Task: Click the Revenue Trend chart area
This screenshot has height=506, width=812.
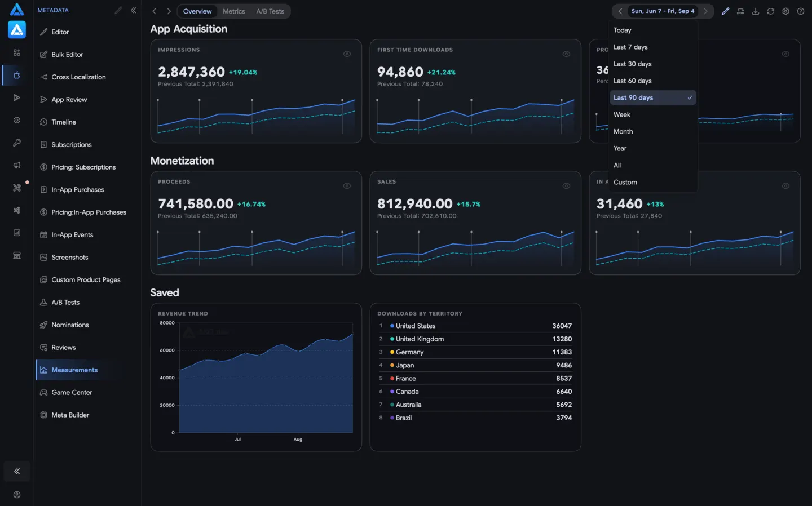Action: tap(266, 378)
